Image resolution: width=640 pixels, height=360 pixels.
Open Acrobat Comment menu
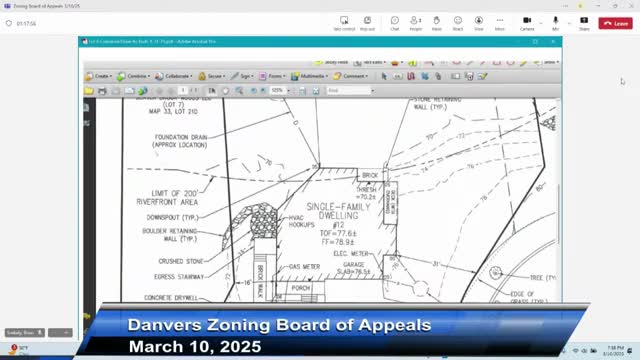click(x=351, y=76)
